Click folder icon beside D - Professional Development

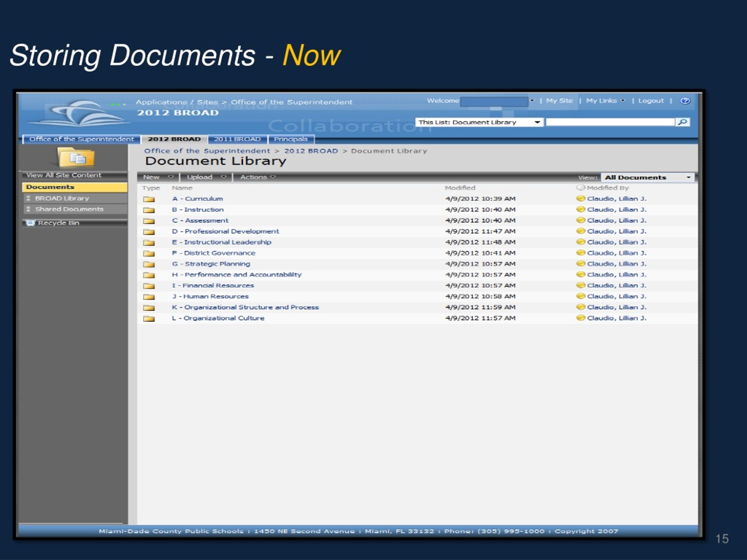pos(149,232)
